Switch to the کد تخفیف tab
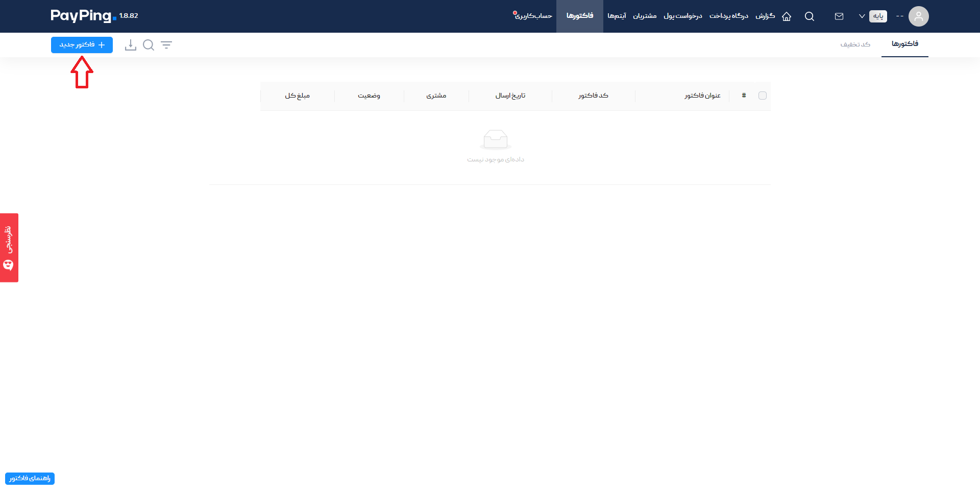This screenshot has height=495, width=980. click(x=855, y=44)
